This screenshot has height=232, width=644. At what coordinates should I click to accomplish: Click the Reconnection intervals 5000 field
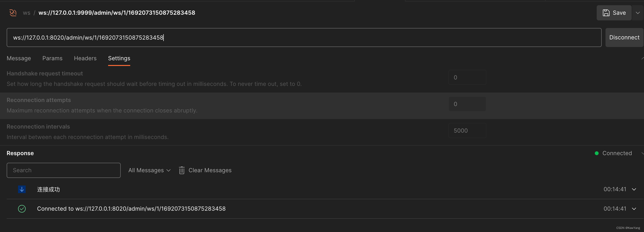click(467, 130)
